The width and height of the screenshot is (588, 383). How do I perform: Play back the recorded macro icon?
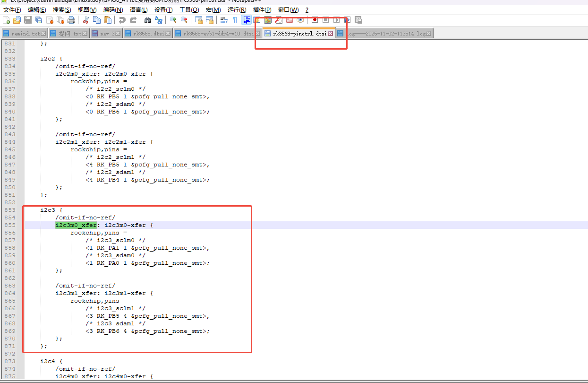[336, 20]
